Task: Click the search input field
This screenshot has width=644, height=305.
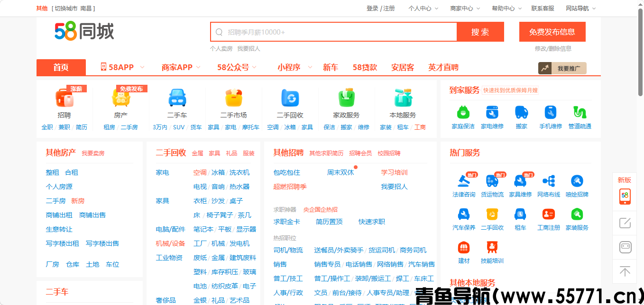Action: (334, 32)
